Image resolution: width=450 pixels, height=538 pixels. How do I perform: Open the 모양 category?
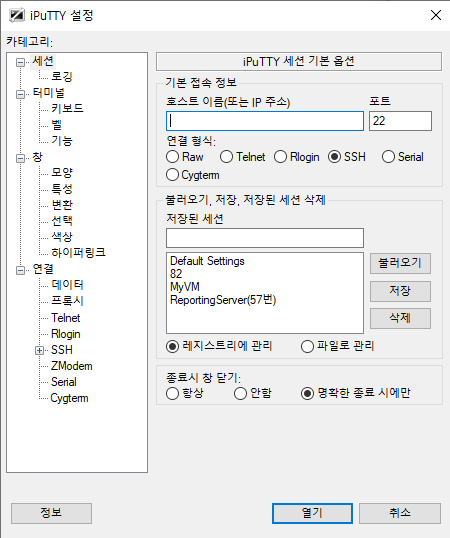[x=62, y=173]
